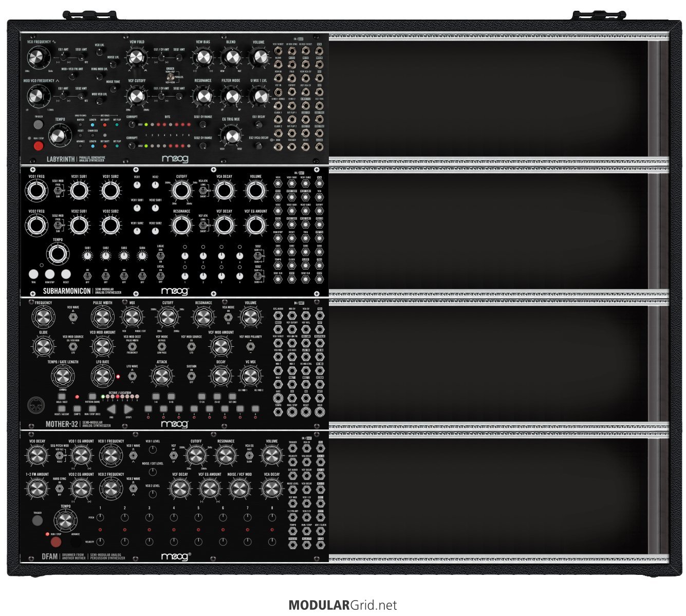Click the Mother-32 RESET/ACCENT button
This screenshot has width=686, height=616.
pos(62,408)
